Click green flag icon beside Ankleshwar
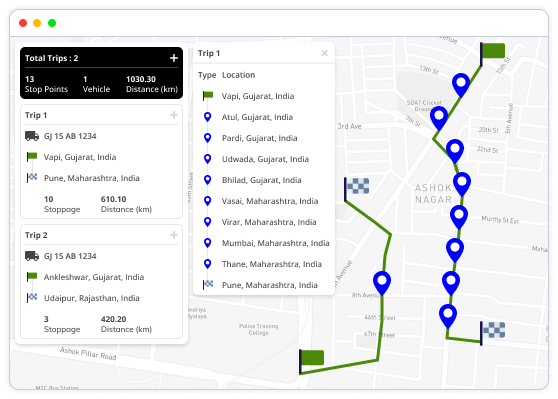 point(32,277)
